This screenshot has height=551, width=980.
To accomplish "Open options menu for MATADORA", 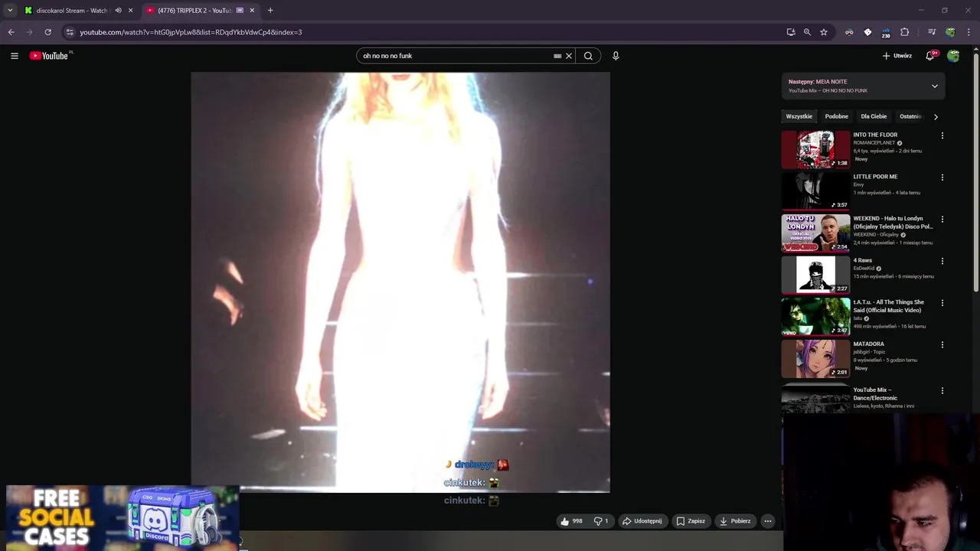I will pos(942,345).
